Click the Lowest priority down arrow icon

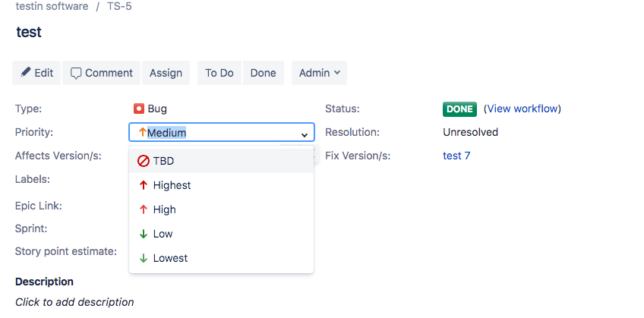pyautogui.click(x=143, y=258)
